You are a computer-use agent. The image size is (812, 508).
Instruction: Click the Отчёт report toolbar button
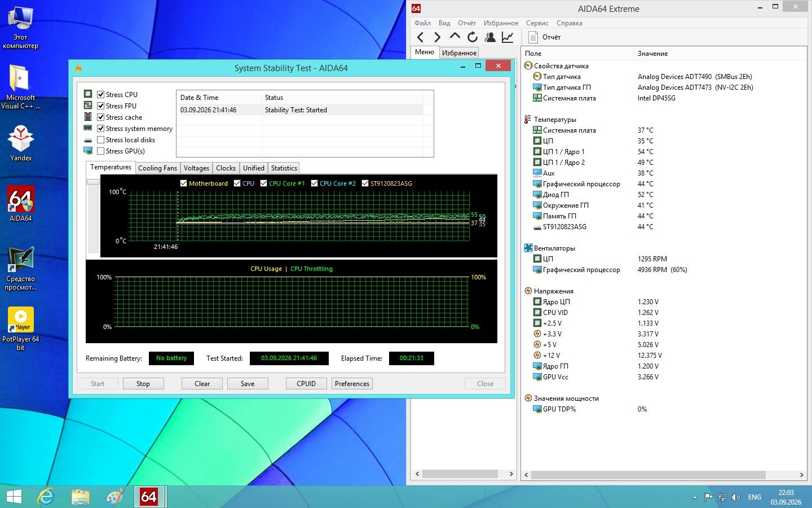click(544, 37)
